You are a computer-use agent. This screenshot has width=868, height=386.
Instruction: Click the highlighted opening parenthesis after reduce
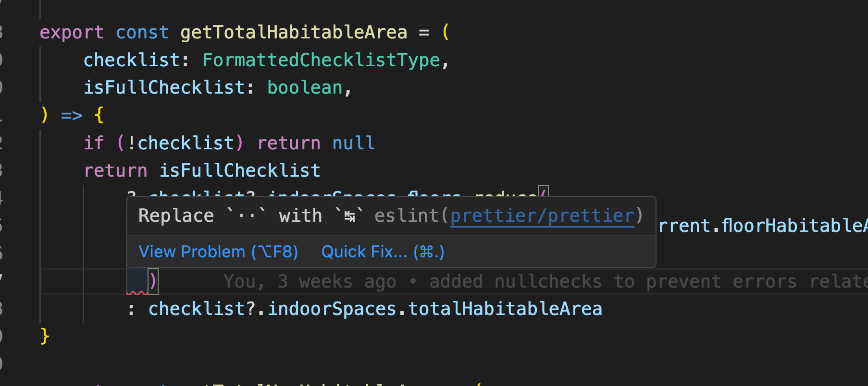point(544,193)
